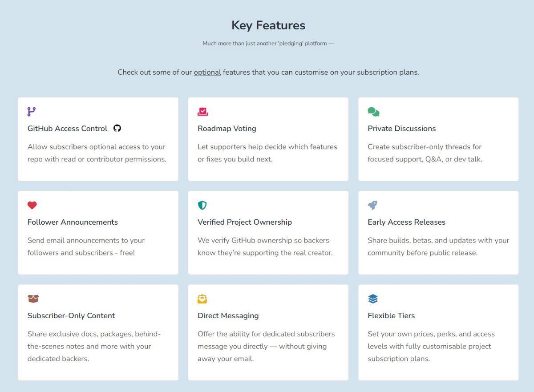The width and height of the screenshot is (534, 392).
Task: Select the pink Roadmap Voting ballot icon
Action: click(x=203, y=112)
